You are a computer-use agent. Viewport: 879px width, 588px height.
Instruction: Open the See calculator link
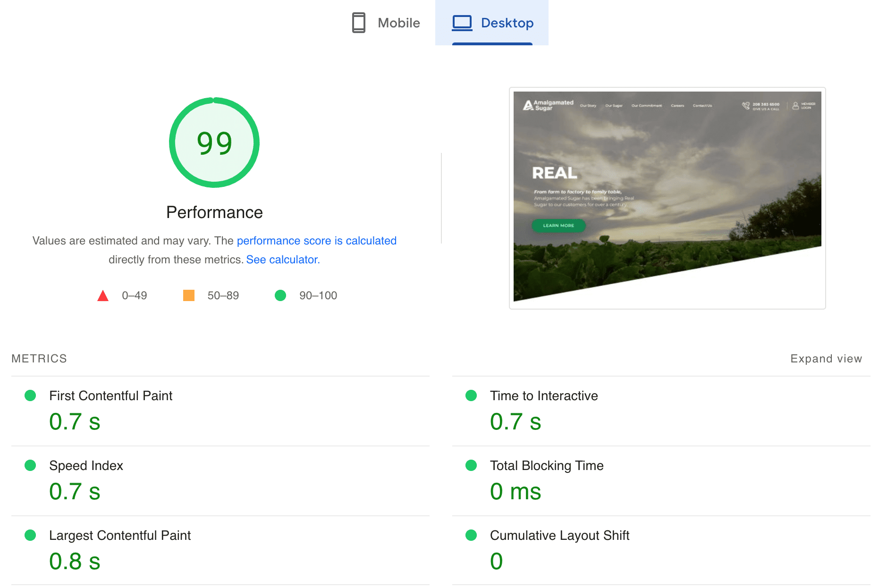282,259
